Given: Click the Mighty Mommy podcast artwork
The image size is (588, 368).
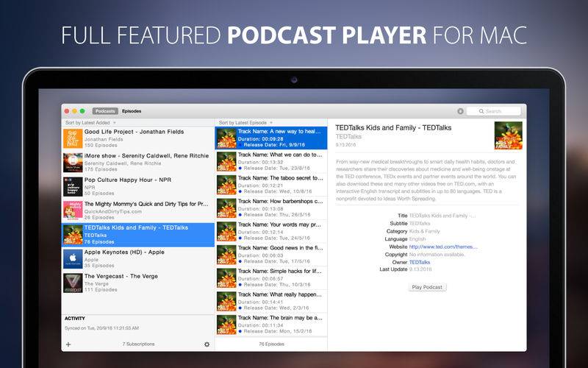Looking at the screenshot, I should [x=73, y=210].
